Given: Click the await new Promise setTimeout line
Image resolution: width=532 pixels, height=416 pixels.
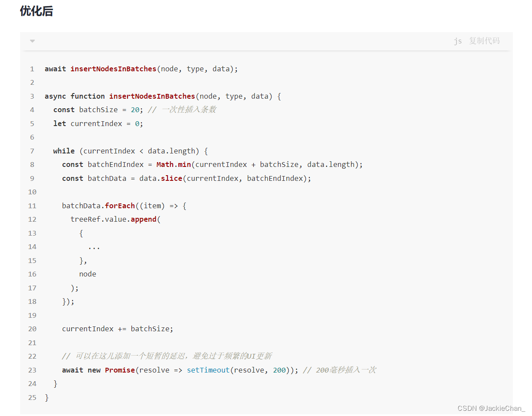Looking at the screenshot, I should click(180, 370).
